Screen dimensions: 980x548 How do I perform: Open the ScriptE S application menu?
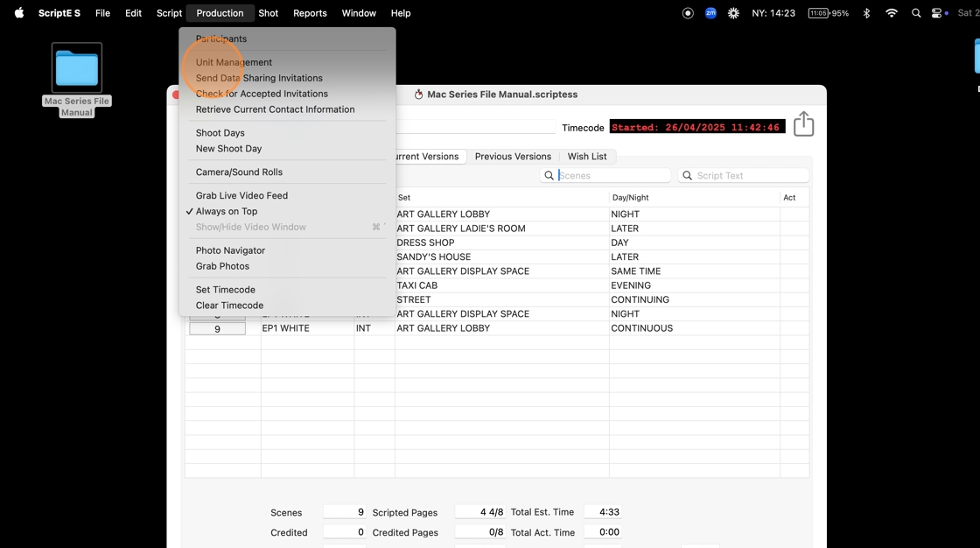[x=59, y=13]
